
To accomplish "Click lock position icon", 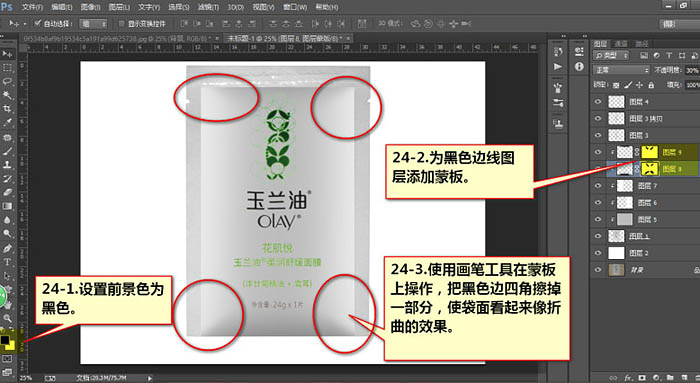I will [639, 85].
